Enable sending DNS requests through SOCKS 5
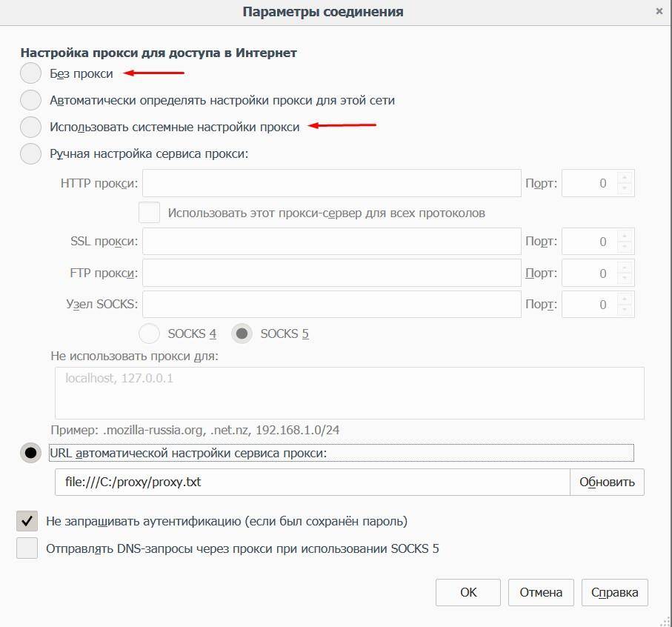The image size is (672, 627). [x=27, y=548]
